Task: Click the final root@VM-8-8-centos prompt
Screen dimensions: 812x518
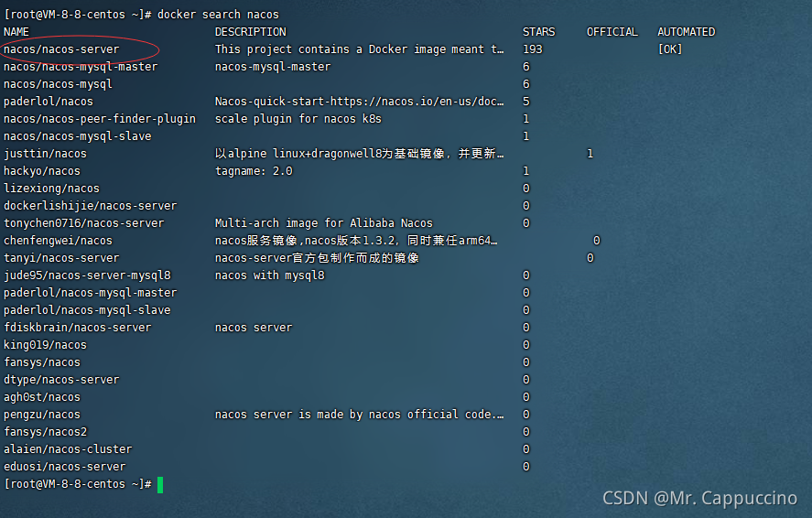Action: point(78,484)
